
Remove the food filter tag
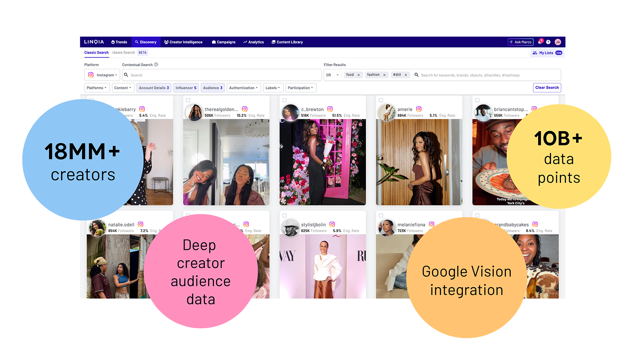coord(359,75)
